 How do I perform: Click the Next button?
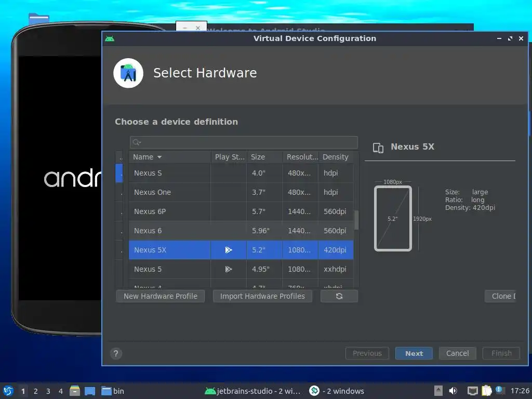[414, 353]
